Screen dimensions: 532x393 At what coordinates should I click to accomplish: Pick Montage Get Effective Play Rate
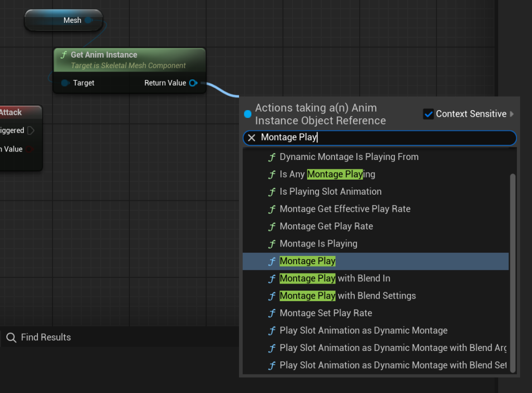pyautogui.click(x=376, y=209)
